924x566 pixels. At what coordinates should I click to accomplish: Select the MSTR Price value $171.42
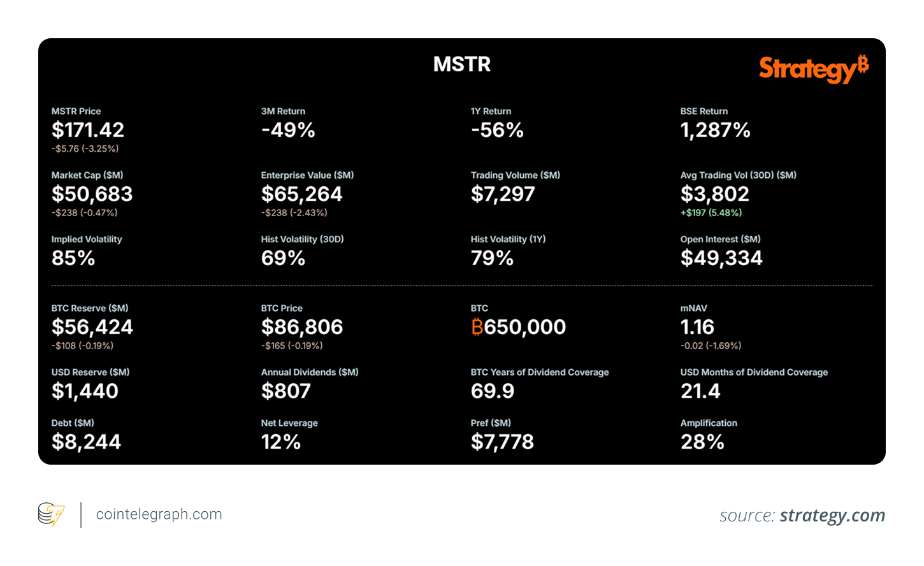(x=88, y=130)
